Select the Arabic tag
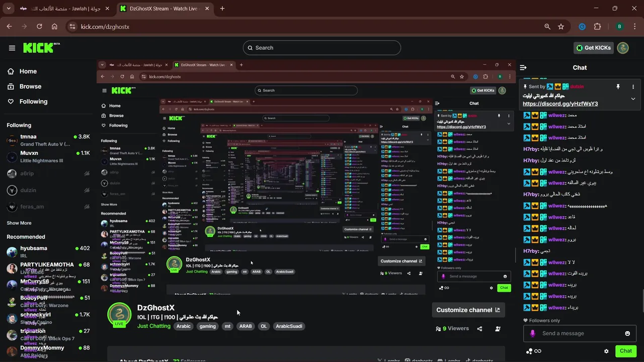 [x=184, y=326]
